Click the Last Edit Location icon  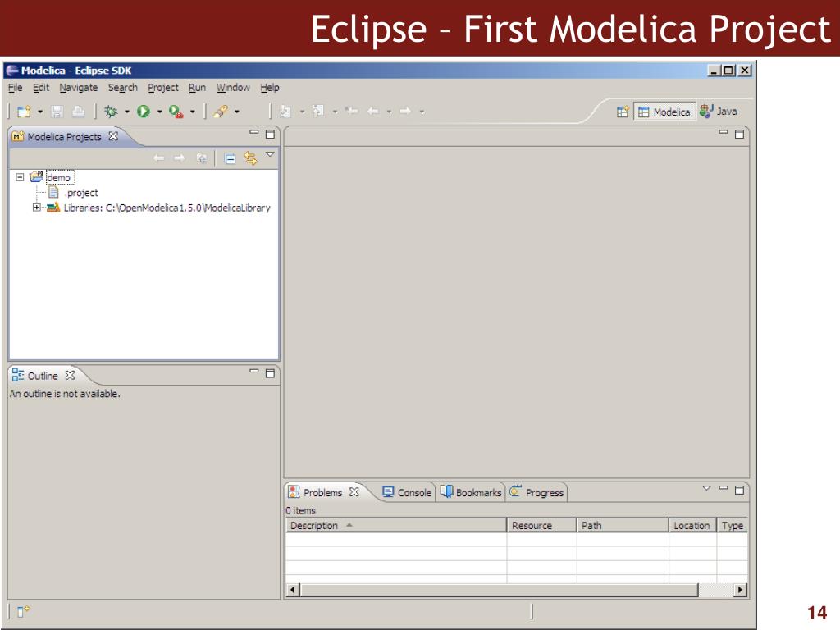[x=351, y=112]
